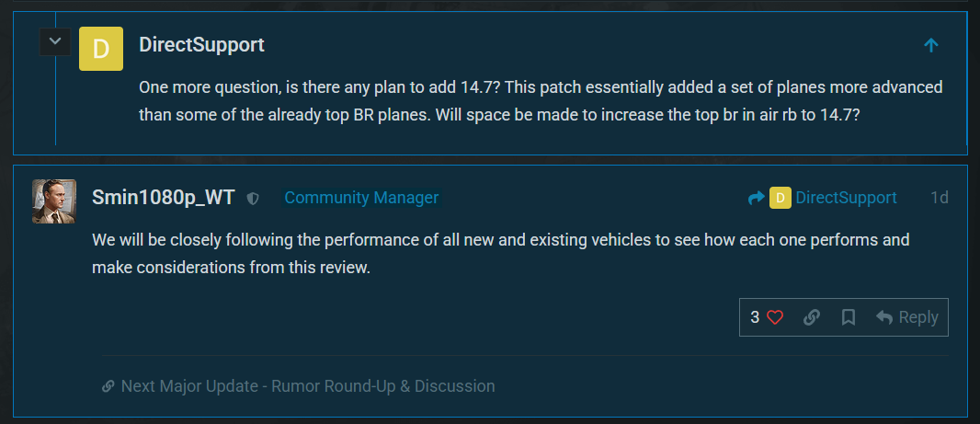Viewport: 980px width, 424px height.
Task: Bookmark Smin1080p_WT's post
Action: tap(849, 317)
